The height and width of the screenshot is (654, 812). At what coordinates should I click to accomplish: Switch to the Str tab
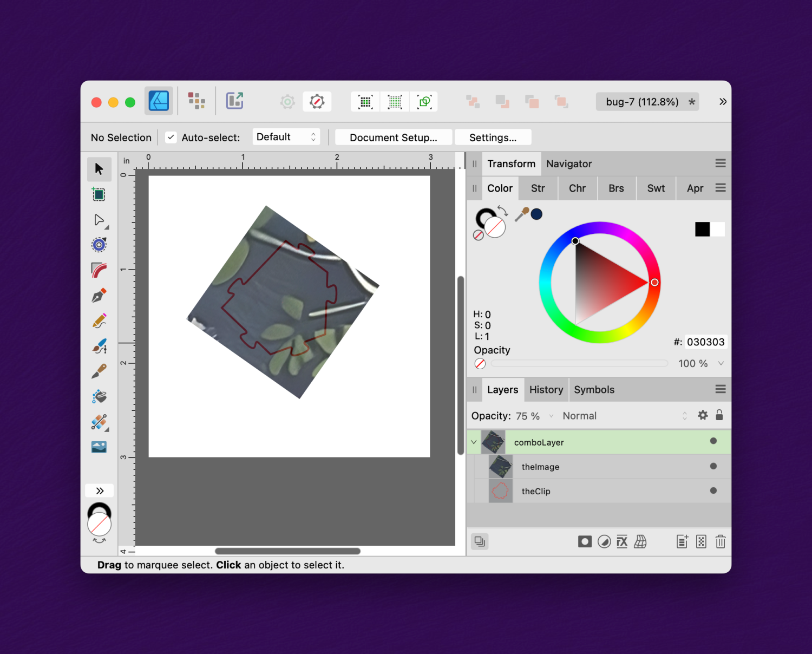point(538,188)
